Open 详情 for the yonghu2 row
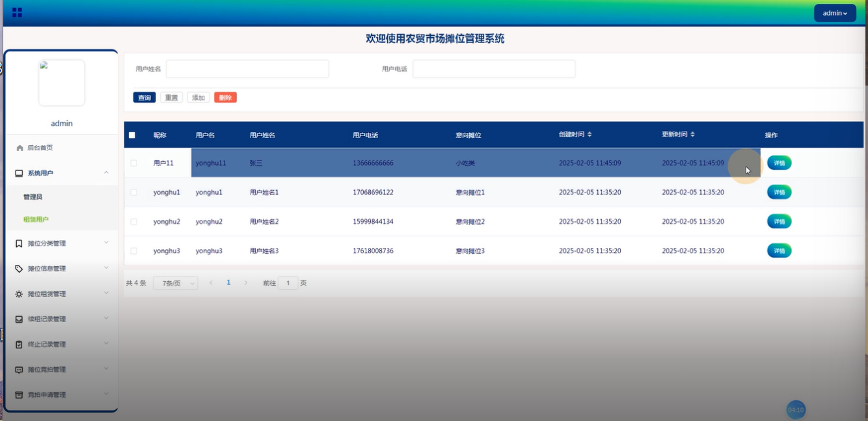The height and width of the screenshot is (421, 868). click(x=780, y=221)
